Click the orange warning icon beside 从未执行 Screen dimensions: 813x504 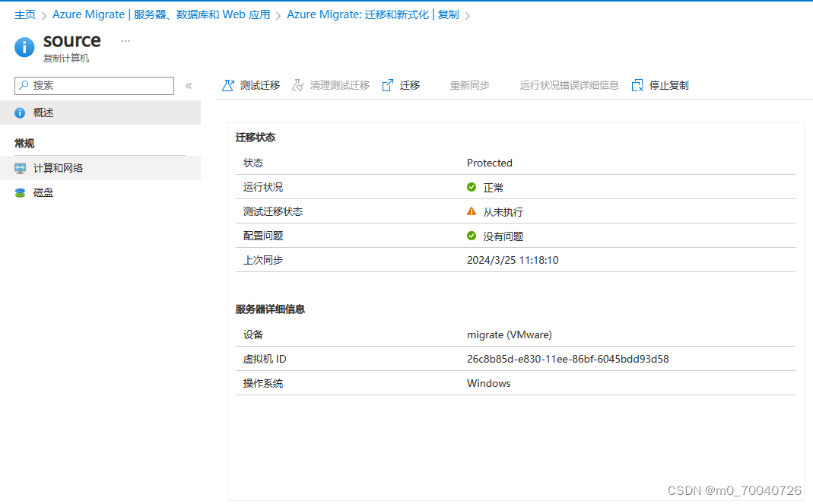472,211
